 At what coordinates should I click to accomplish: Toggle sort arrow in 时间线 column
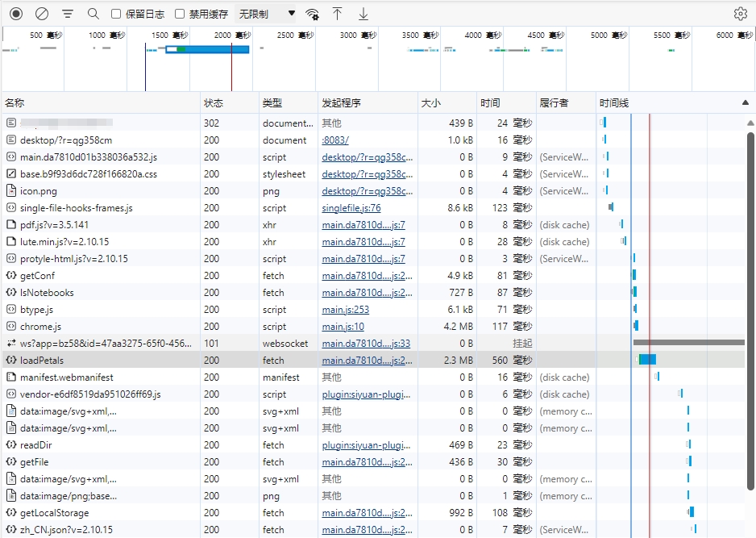point(745,103)
